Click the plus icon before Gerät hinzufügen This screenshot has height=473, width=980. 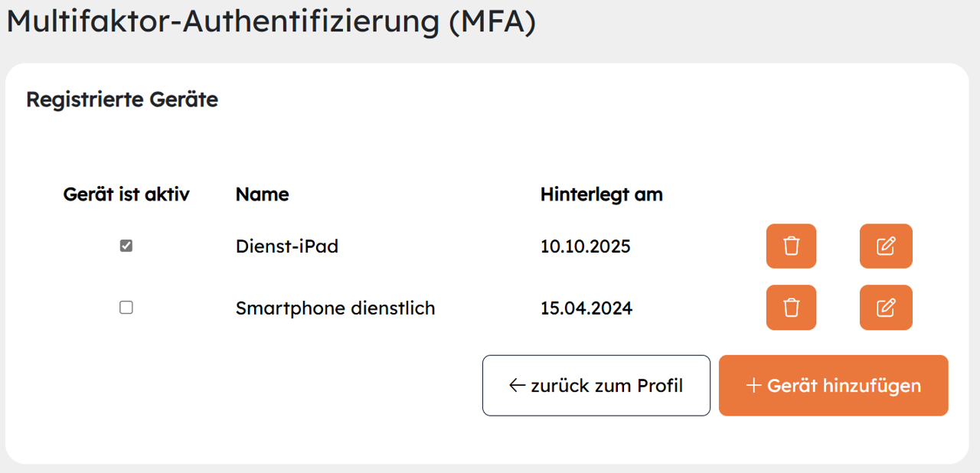click(x=753, y=386)
